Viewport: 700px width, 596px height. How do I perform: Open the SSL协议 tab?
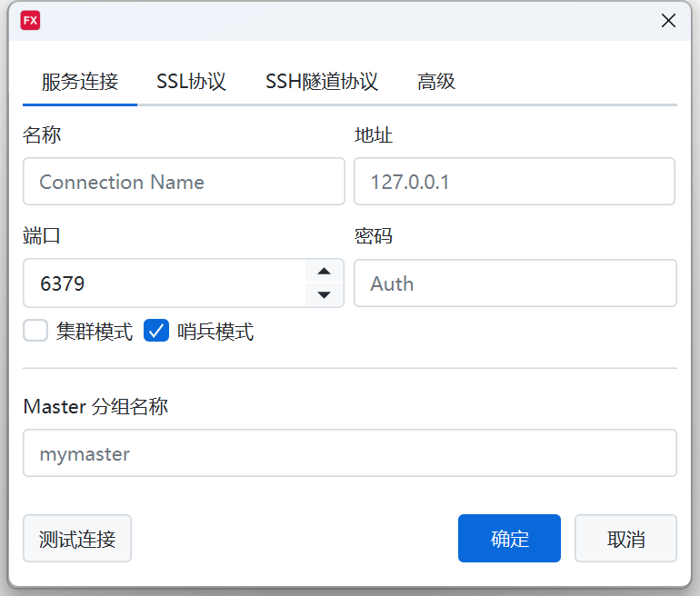191,82
